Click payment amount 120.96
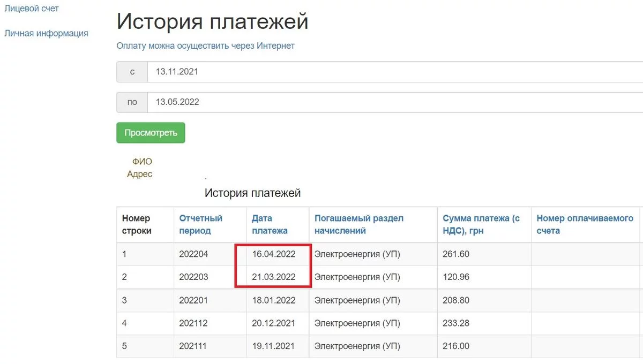Image resolution: width=643 pixels, height=364 pixels. 456,277
